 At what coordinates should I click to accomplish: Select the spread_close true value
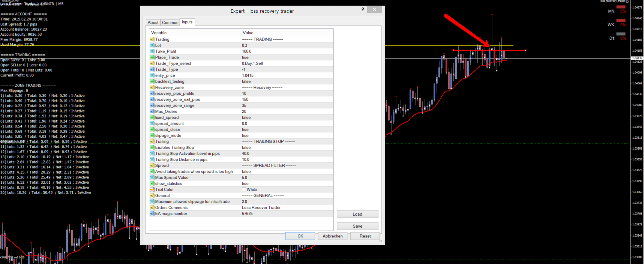tap(287, 129)
